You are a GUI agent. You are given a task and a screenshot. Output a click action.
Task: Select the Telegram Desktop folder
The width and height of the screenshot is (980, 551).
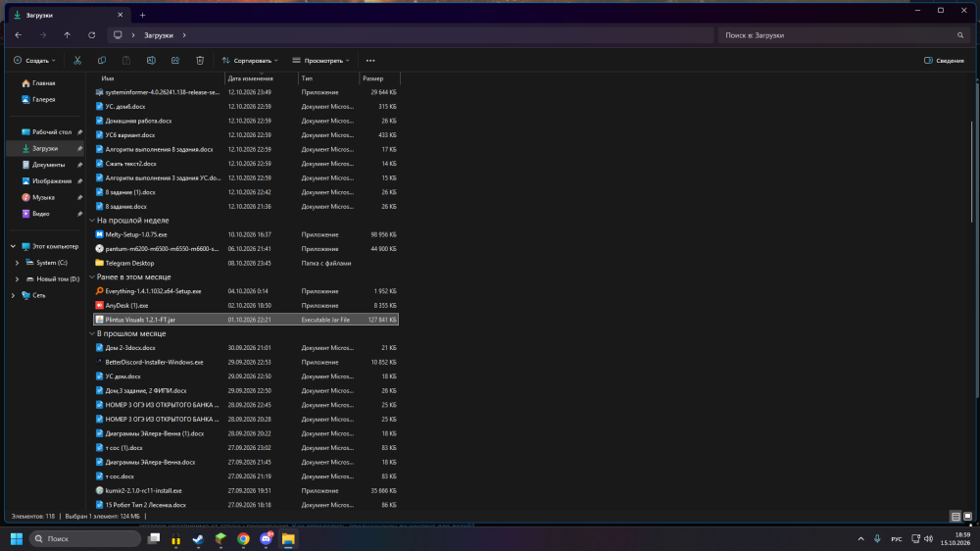pos(246,264)
